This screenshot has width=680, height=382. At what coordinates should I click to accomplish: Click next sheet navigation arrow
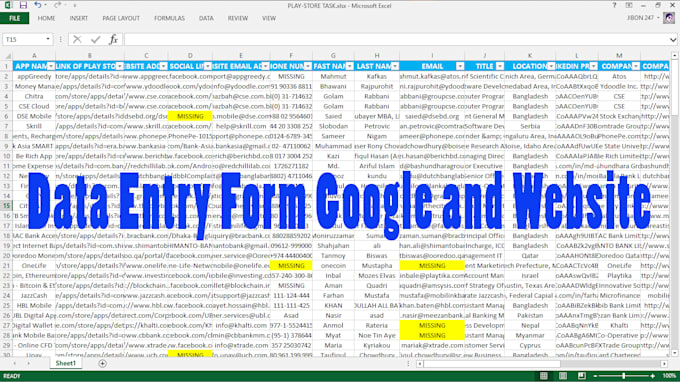(28, 363)
